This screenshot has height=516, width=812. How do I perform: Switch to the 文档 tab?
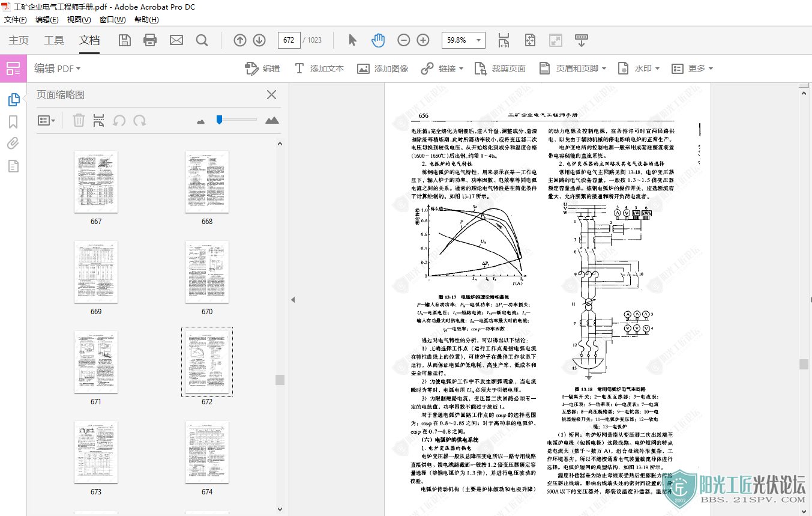pos(89,40)
